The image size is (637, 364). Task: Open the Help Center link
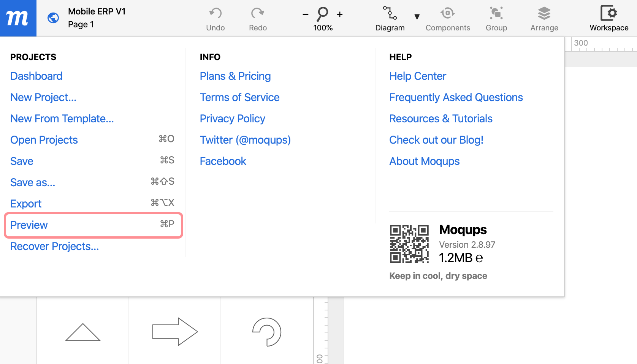[417, 76]
